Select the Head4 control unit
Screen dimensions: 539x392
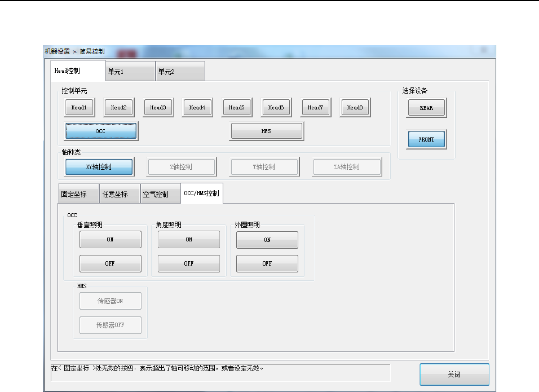(x=197, y=108)
